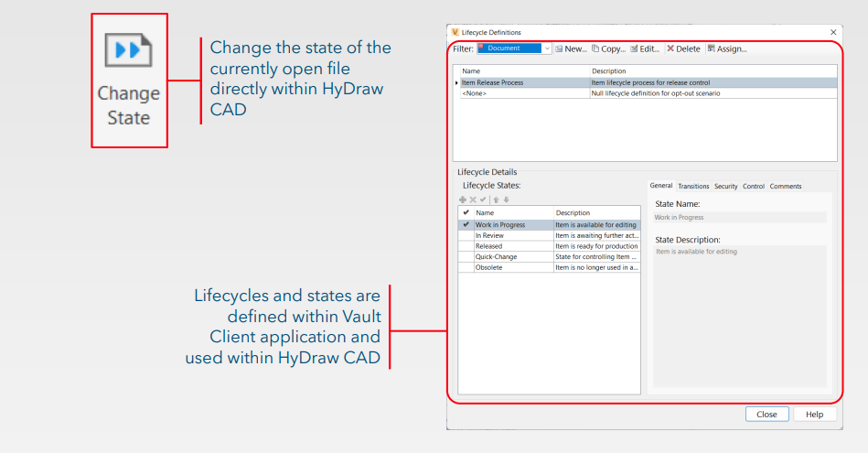Click the Name header in the definitions list
The width and height of the screenshot is (868, 453).
[x=525, y=70]
